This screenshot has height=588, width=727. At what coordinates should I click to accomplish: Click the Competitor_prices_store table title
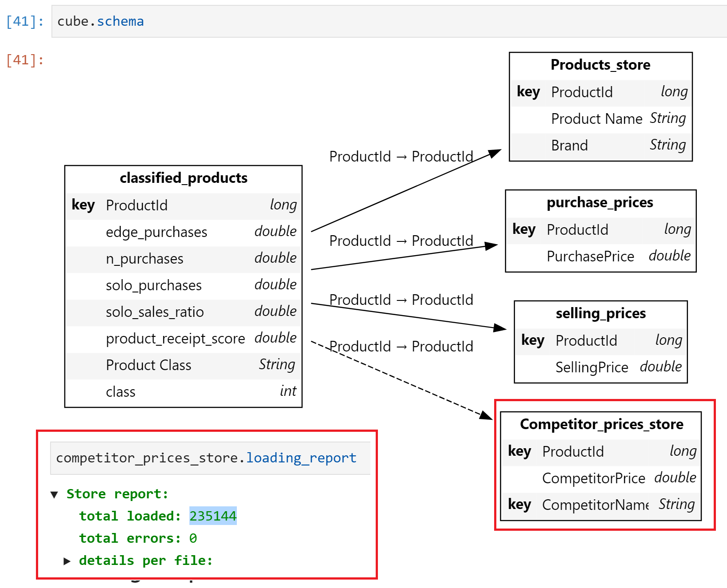pos(601,424)
